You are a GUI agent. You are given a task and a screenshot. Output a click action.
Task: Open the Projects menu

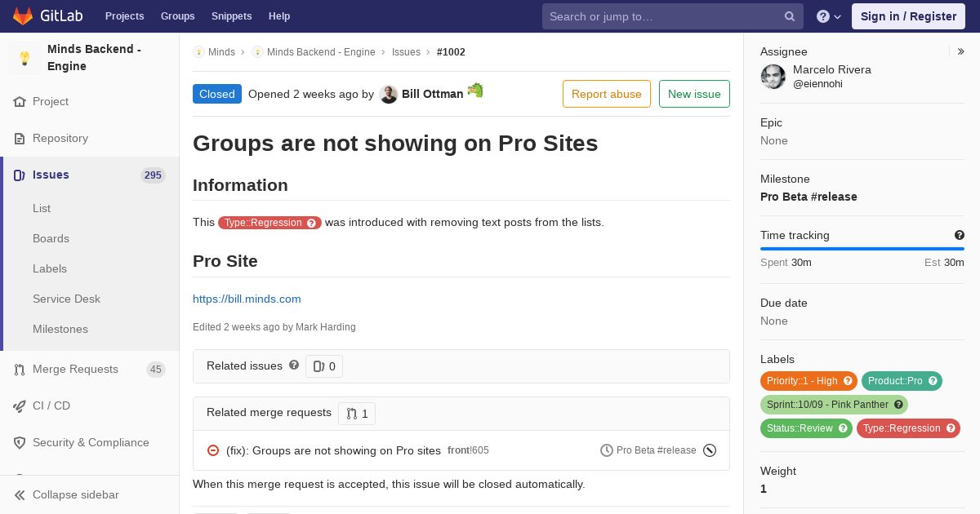pos(124,16)
